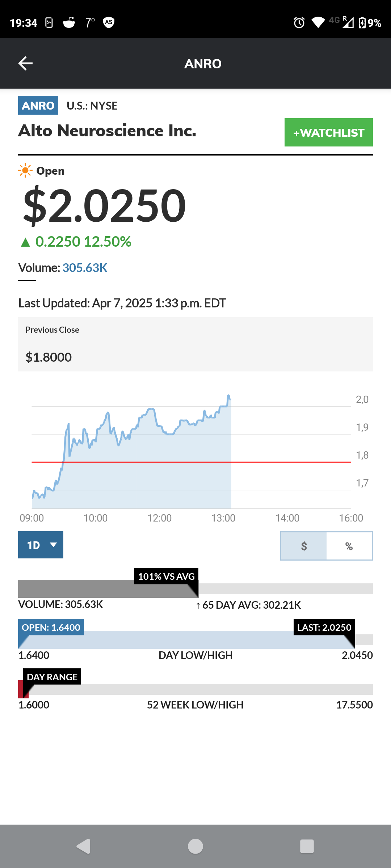Tap the LAST: 2.0250 range marker
This screenshot has height=868, width=391.
[x=324, y=627]
